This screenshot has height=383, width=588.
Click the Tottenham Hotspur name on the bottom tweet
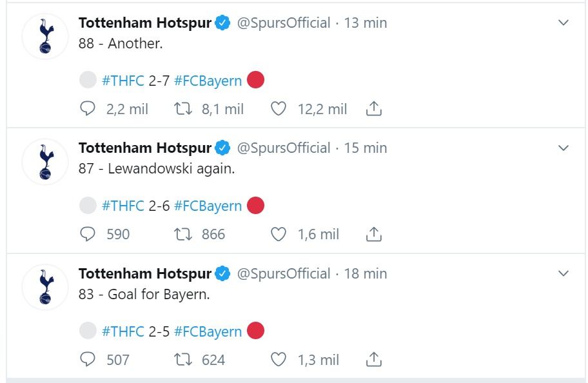pyautogui.click(x=144, y=273)
